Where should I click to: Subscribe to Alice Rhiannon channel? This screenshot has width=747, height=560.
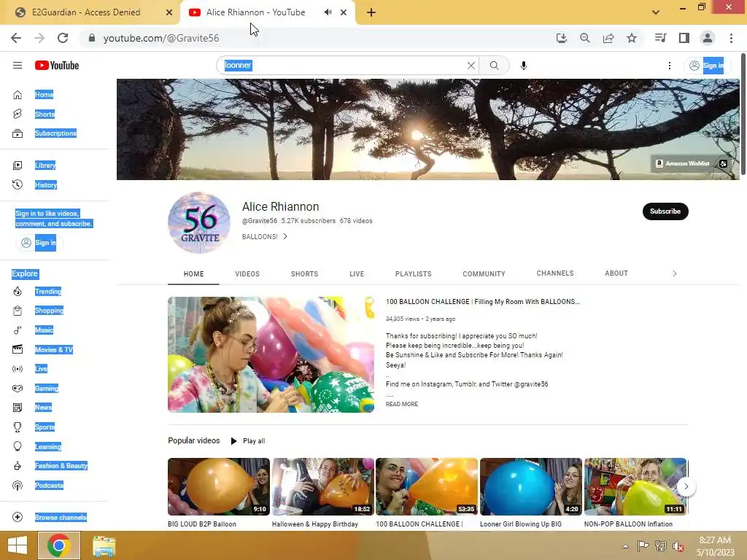point(665,211)
